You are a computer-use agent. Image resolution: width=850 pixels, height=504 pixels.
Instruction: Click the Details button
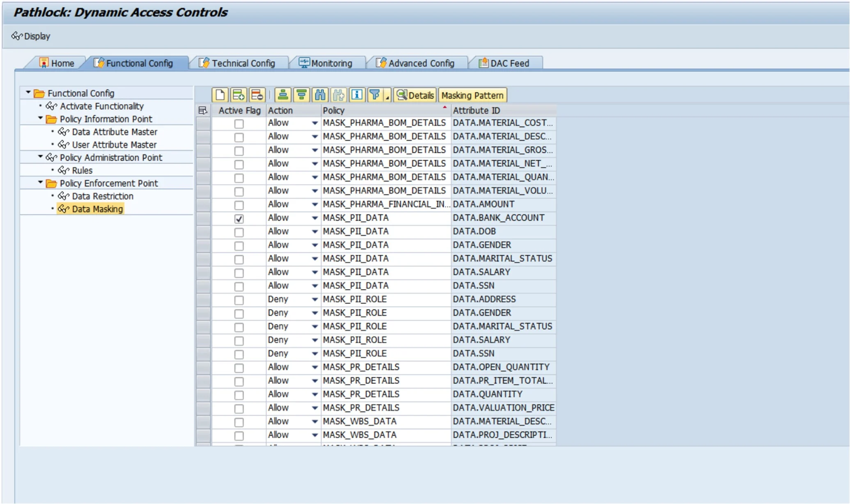tap(415, 95)
